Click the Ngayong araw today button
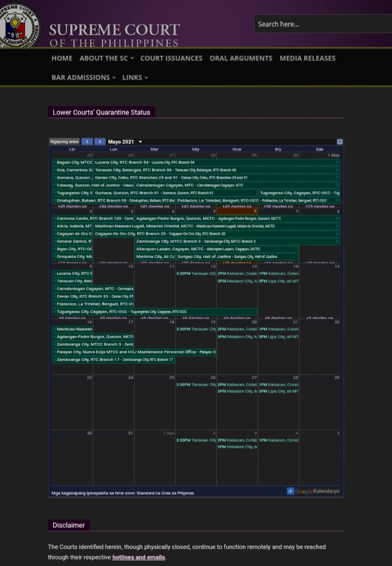Screen dimensions: 392x566 64,142
